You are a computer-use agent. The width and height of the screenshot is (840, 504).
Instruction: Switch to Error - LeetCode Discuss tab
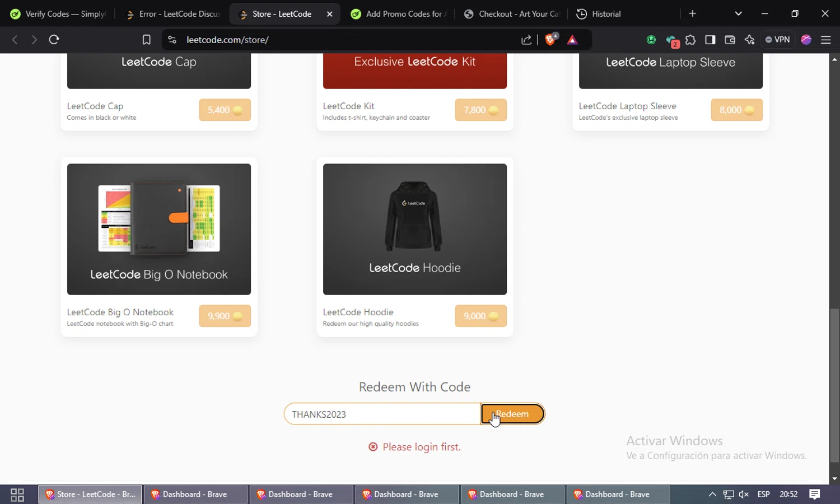click(174, 14)
